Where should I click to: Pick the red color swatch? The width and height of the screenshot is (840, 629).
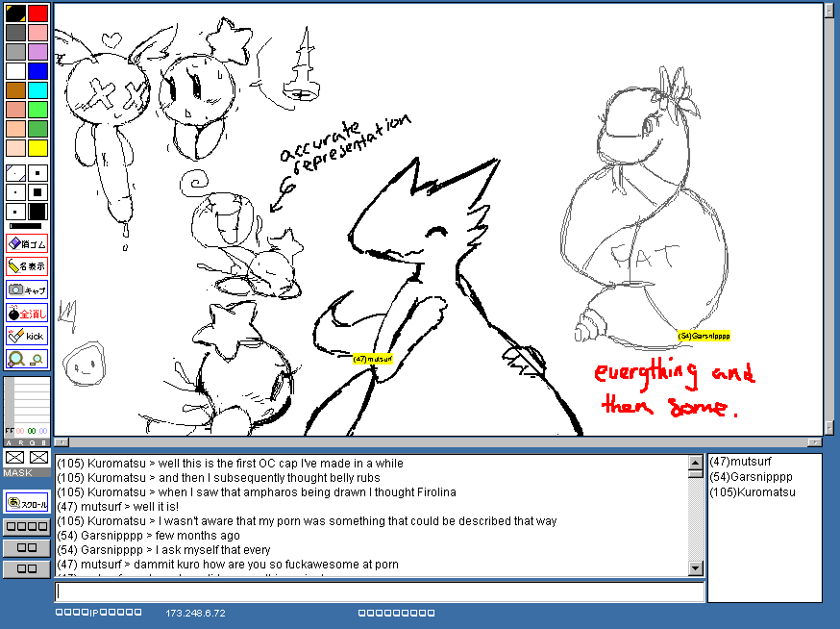[38, 13]
